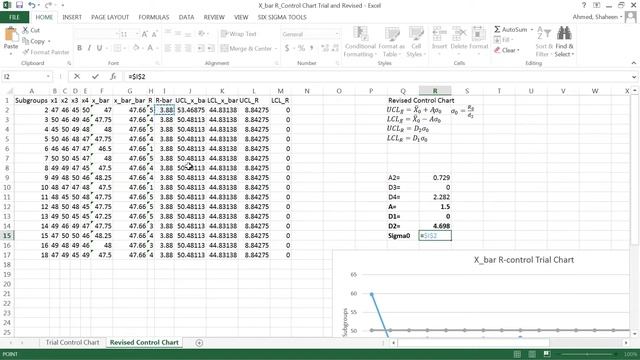Open the Insert Function dialog
The image size is (640, 360).
click(113, 76)
